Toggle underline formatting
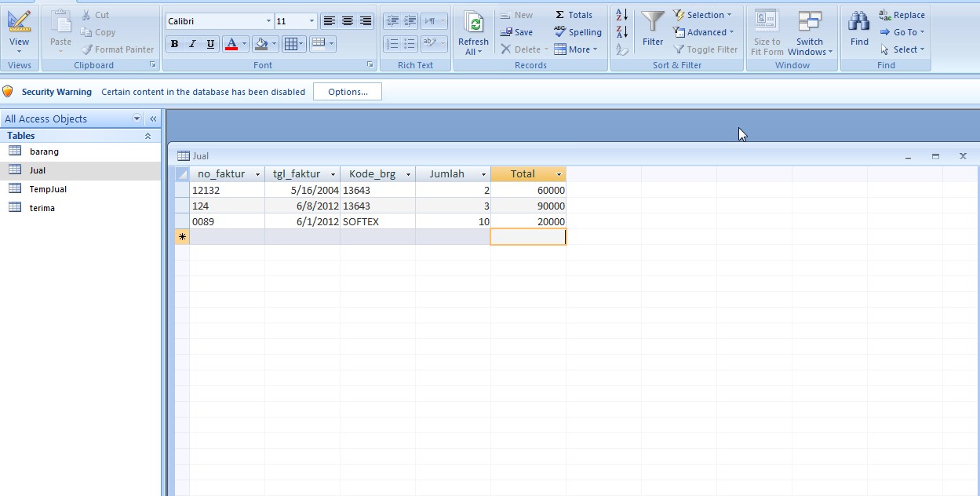980x496 pixels. (209, 44)
